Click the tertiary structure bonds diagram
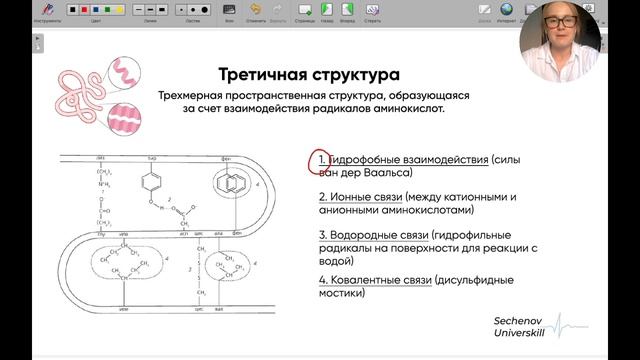The height and width of the screenshot is (360, 640). [167, 234]
